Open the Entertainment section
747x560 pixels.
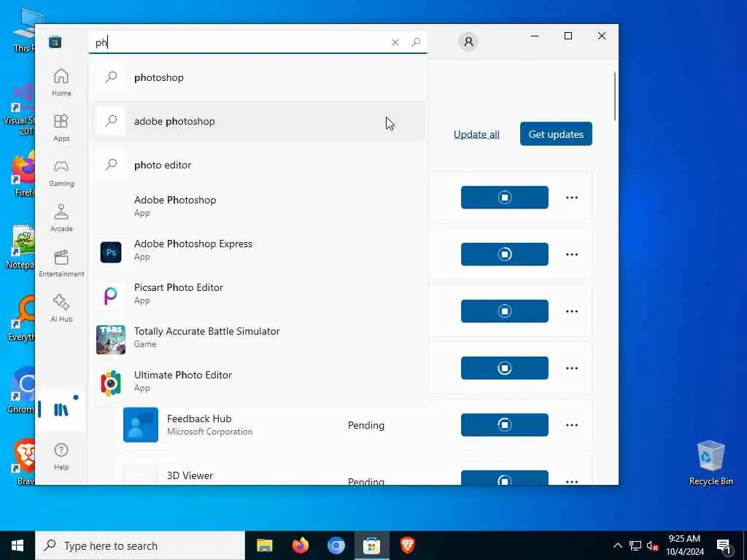coord(61,263)
